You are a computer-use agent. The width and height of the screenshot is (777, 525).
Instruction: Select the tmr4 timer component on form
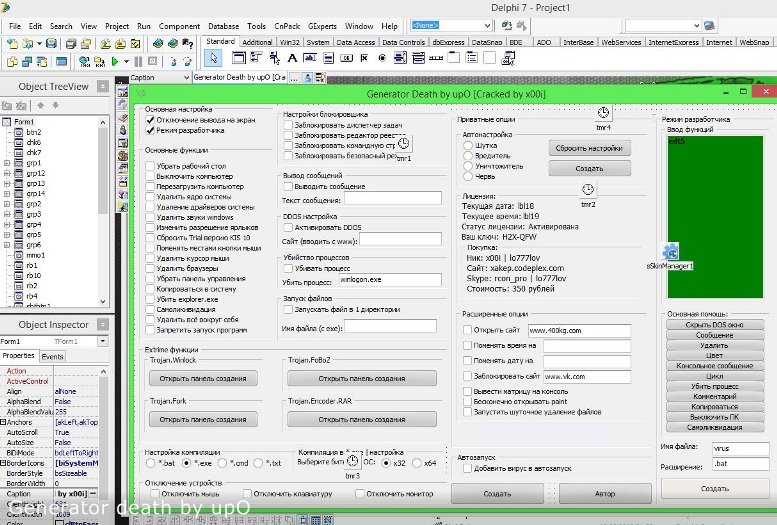point(603,113)
